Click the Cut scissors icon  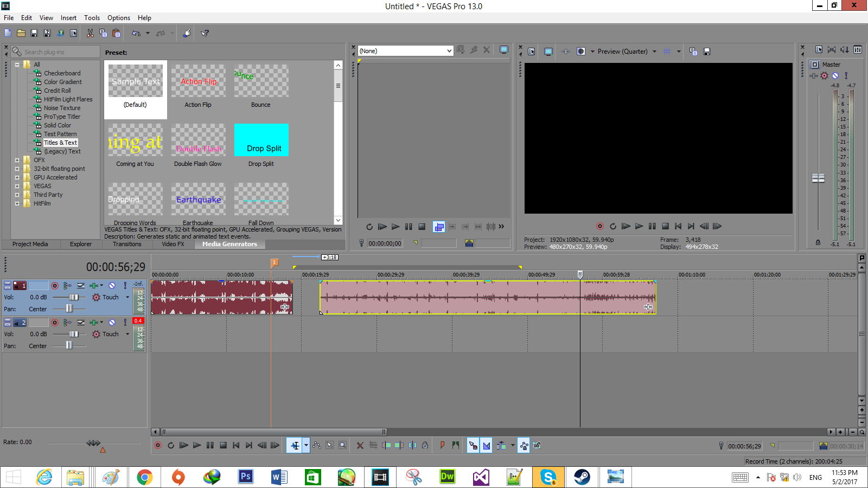click(90, 33)
